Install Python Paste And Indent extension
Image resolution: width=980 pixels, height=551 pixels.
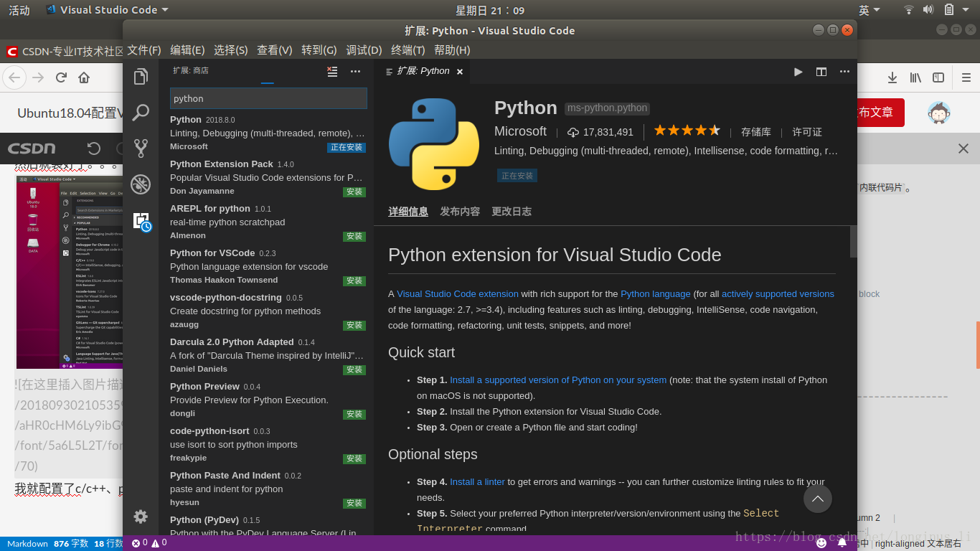[354, 504]
